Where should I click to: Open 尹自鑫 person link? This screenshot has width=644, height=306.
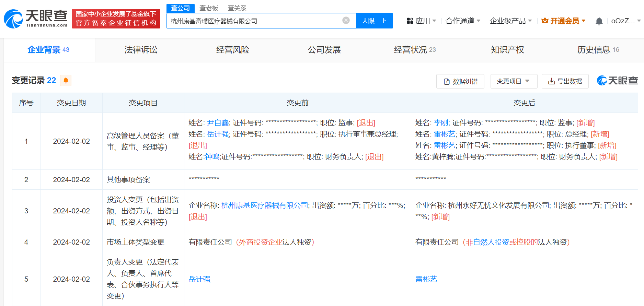tap(218, 123)
